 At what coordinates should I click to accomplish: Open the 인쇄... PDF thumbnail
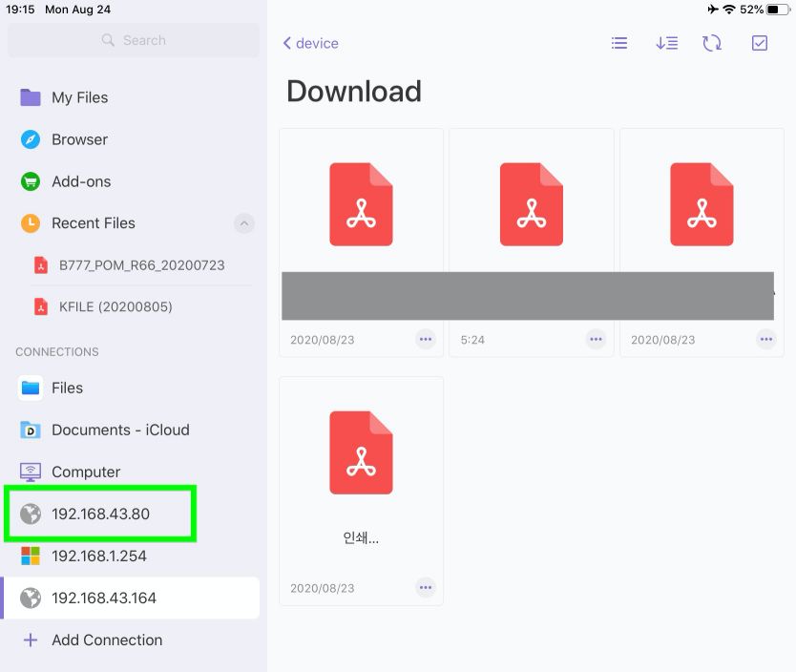coord(361,453)
